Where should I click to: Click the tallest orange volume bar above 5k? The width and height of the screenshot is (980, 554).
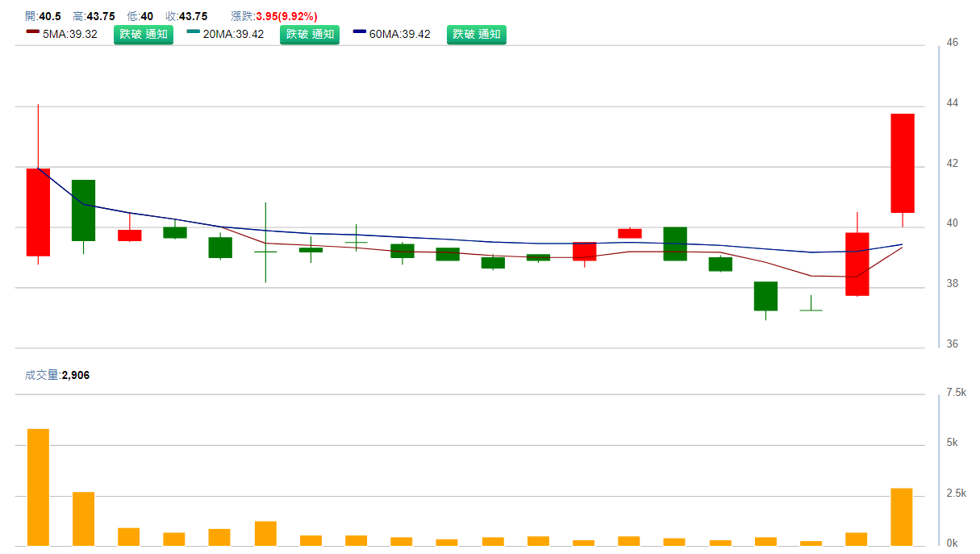[38, 487]
